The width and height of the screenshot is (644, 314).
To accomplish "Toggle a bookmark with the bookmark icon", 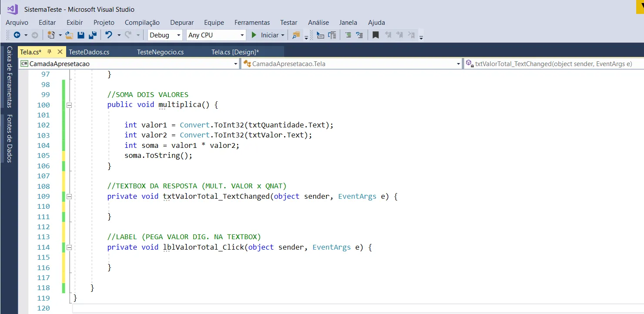I will point(376,35).
